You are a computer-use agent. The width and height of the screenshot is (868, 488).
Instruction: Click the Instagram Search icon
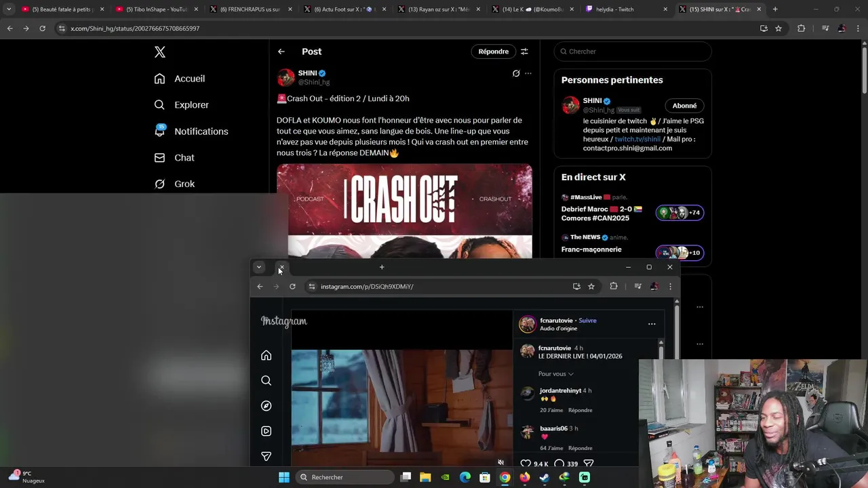tap(266, 381)
